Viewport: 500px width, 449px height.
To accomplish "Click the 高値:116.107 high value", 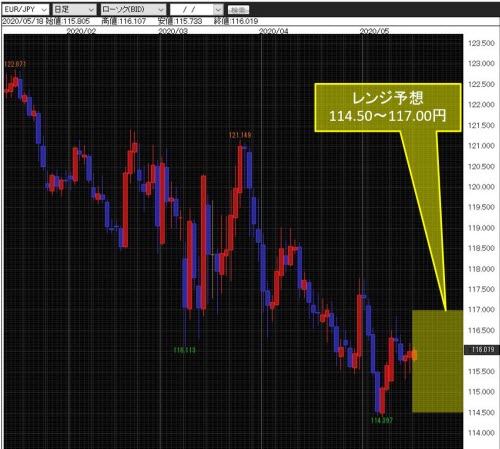I will point(124,21).
